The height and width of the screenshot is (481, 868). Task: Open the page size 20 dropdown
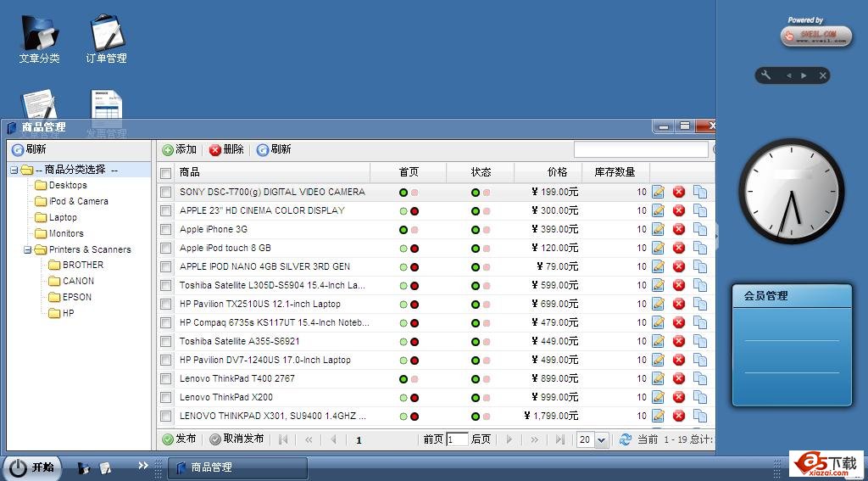pos(602,440)
